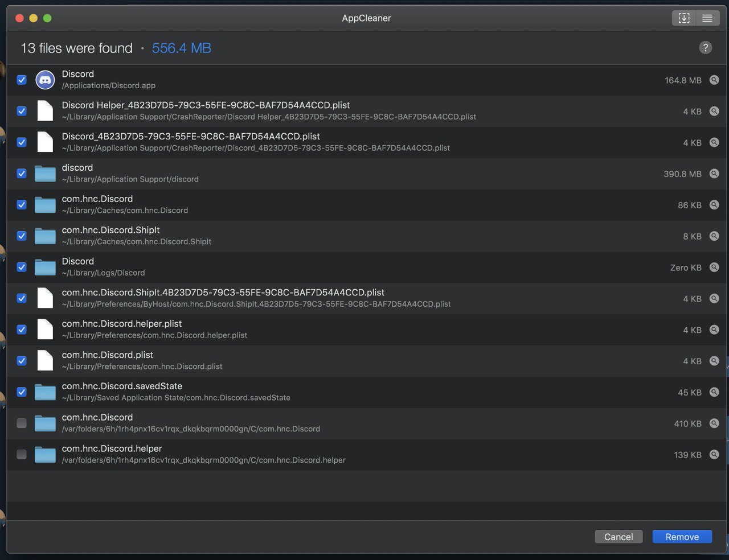Click the AppCleaner window title
Image resolution: width=729 pixels, height=560 pixels.
[x=366, y=18]
